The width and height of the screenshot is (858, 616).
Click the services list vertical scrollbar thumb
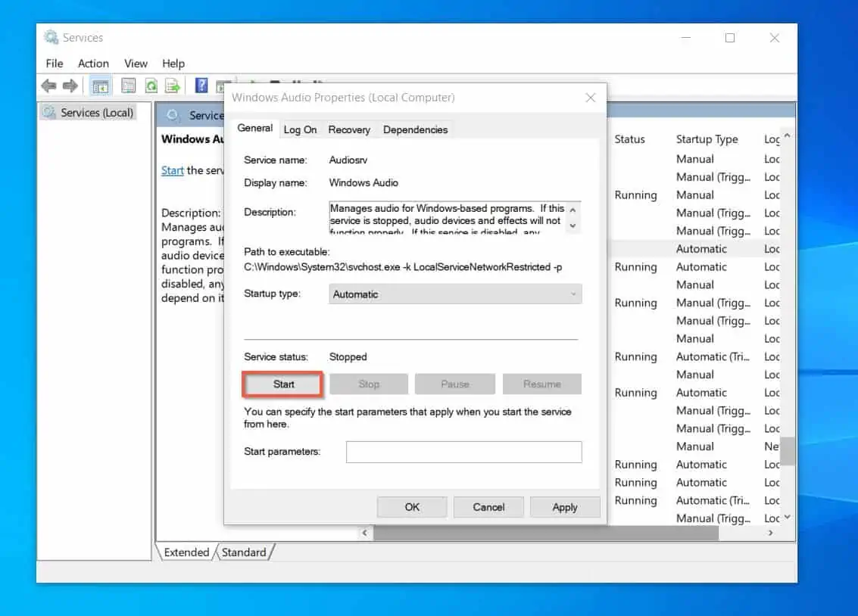coord(787,452)
